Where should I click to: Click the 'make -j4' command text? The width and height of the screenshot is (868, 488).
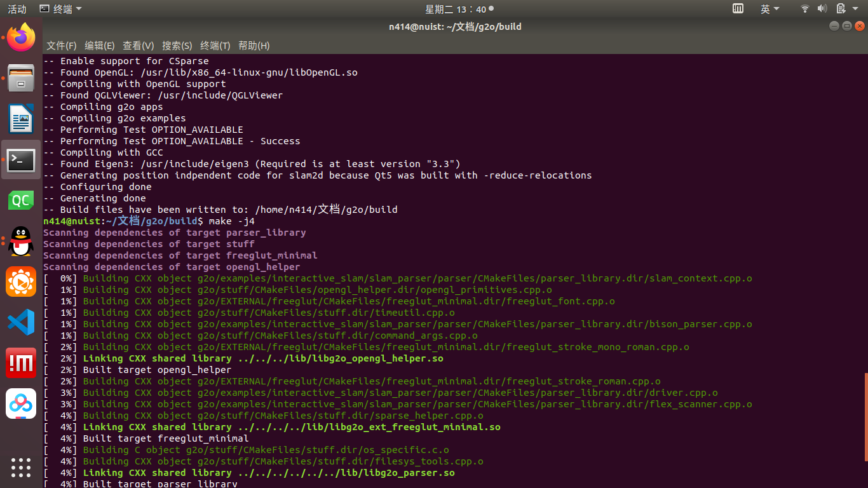pyautogui.click(x=231, y=221)
